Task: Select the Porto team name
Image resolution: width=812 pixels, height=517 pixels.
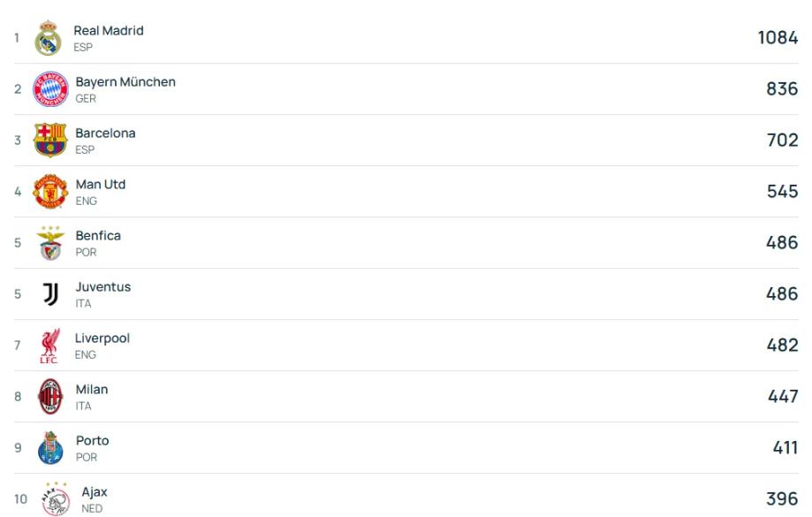Action: tap(92, 441)
